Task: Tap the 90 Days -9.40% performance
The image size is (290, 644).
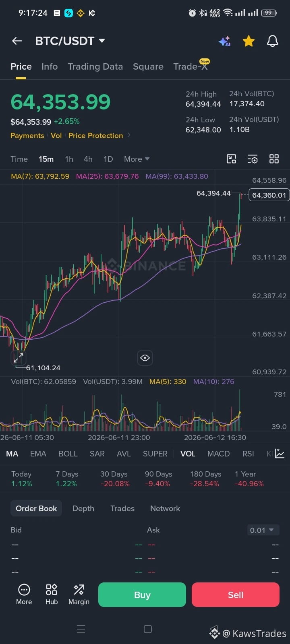Action: click(158, 479)
